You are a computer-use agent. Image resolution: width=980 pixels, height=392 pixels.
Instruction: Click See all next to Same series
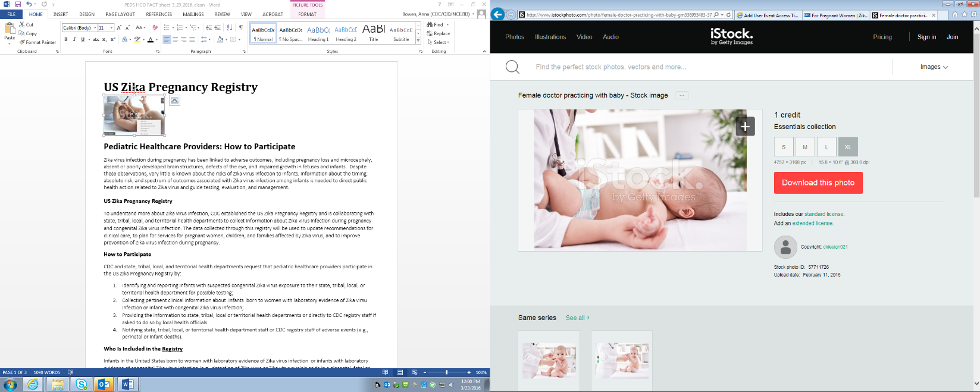click(577, 318)
